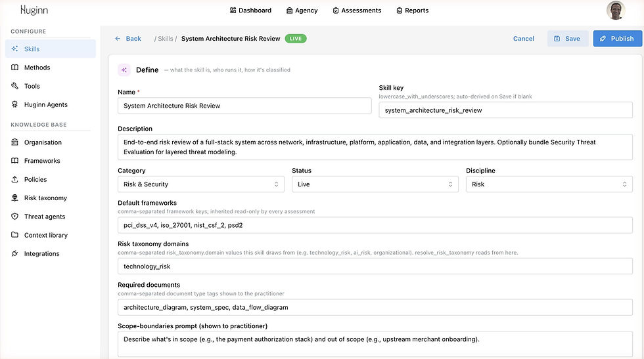Click the Save disk icon

(x=557, y=39)
